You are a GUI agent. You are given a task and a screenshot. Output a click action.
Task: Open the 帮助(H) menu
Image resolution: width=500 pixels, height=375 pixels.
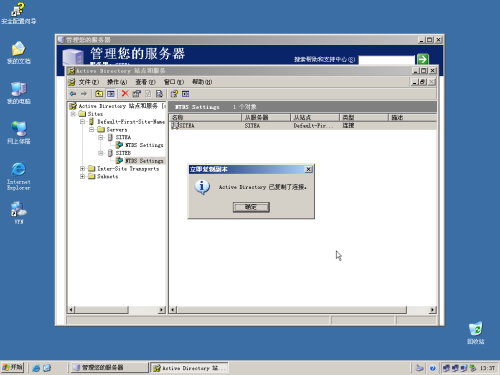(x=202, y=82)
